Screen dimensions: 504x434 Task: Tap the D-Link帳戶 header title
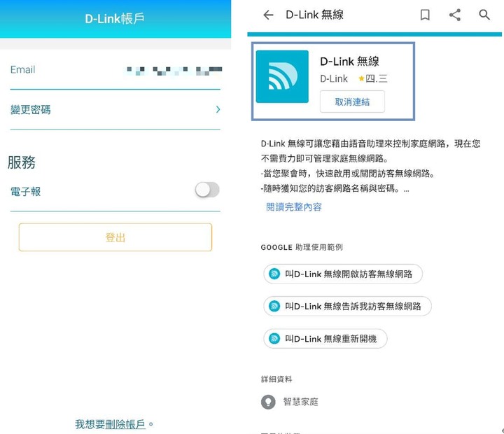[115, 19]
